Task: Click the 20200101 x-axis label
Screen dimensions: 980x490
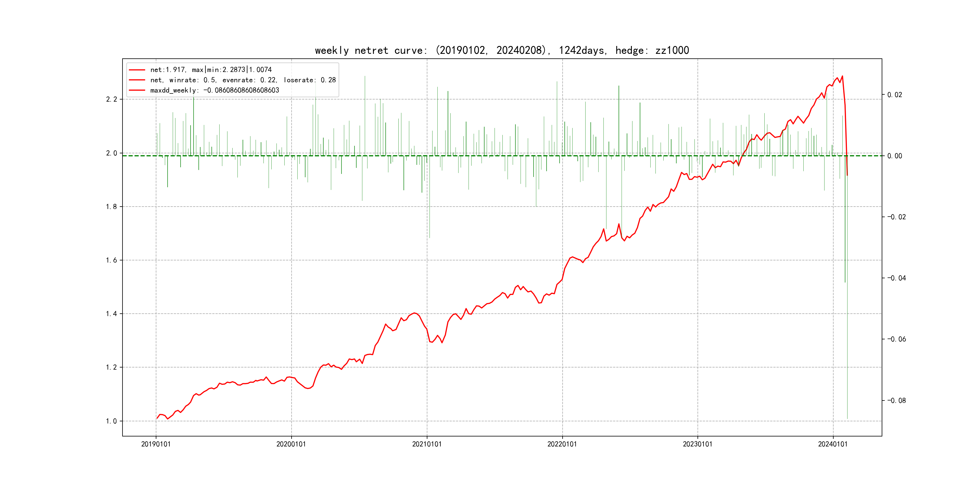Action: tap(291, 444)
